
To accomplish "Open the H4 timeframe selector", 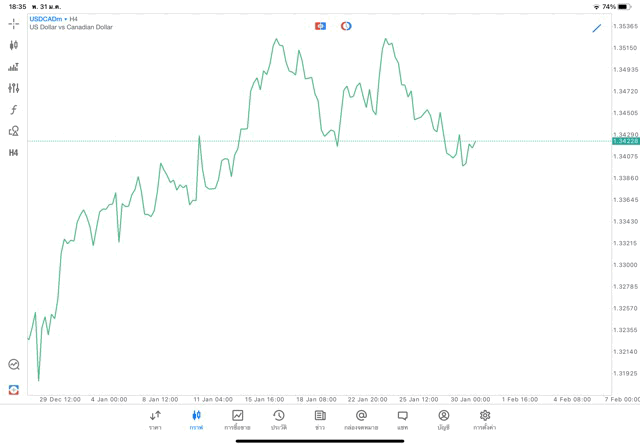I will (x=13, y=153).
